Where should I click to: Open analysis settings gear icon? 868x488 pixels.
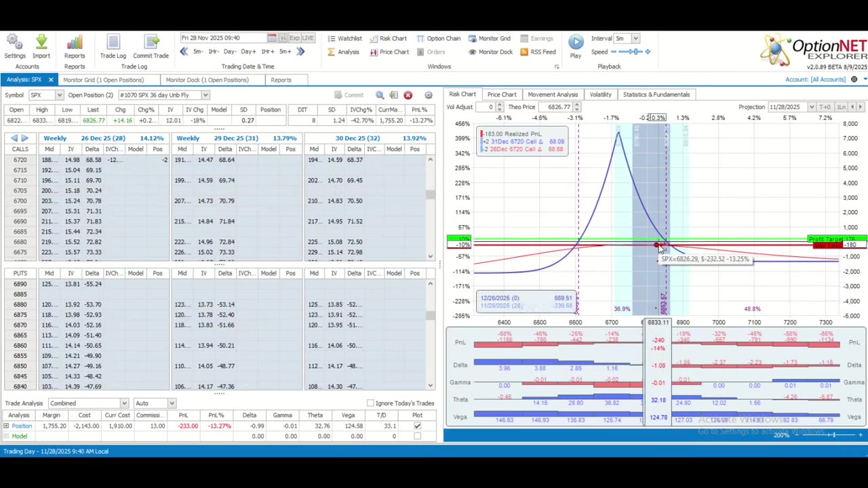pyautogui.click(x=428, y=95)
